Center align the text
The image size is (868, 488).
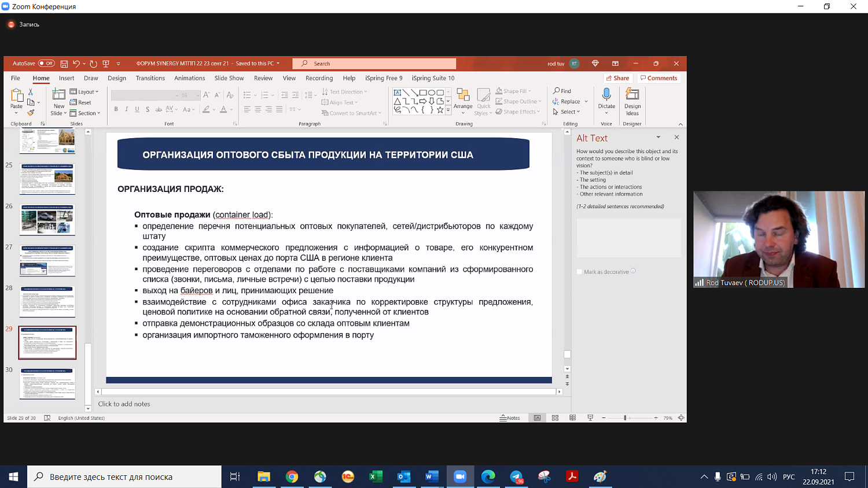(258, 109)
